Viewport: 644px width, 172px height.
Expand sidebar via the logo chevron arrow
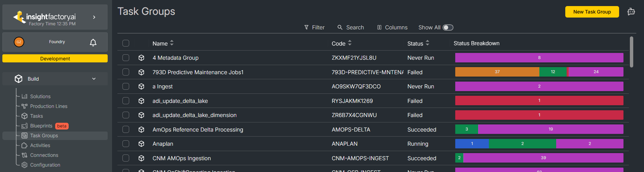[94, 17]
